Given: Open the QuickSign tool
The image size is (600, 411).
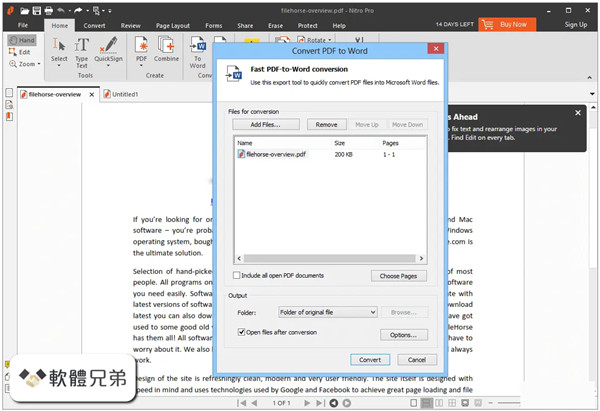Looking at the screenshot, I should (x=109, y=52).
